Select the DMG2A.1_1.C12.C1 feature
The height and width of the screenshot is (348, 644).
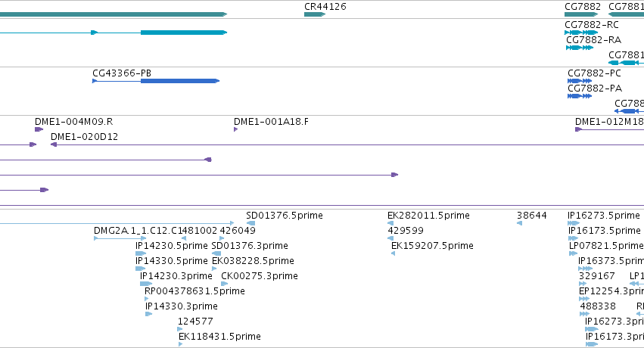click(x=120, y=238)
